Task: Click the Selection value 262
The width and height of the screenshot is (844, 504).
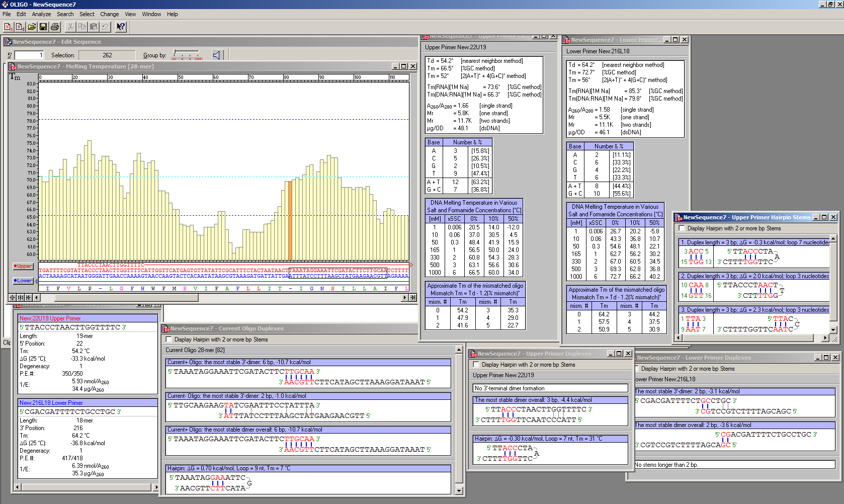Action: pos(107,55)
